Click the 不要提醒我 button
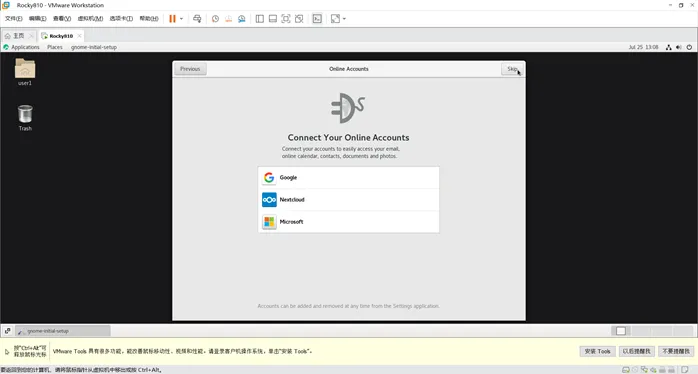The image size is (698, 374). click(676, 351)
